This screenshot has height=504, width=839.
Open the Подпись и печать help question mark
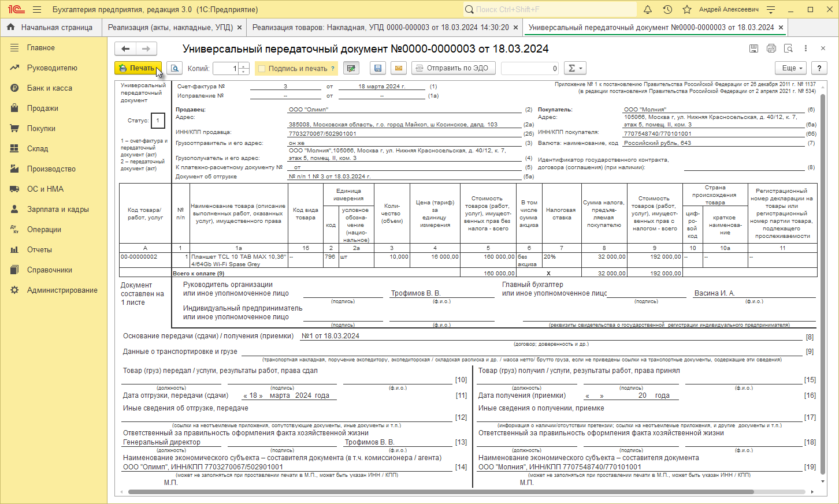coord(333,69)
